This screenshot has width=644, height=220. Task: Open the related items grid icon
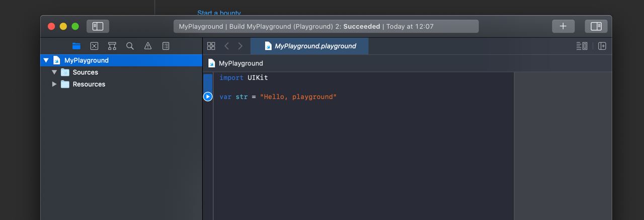[x=211, y=46]
